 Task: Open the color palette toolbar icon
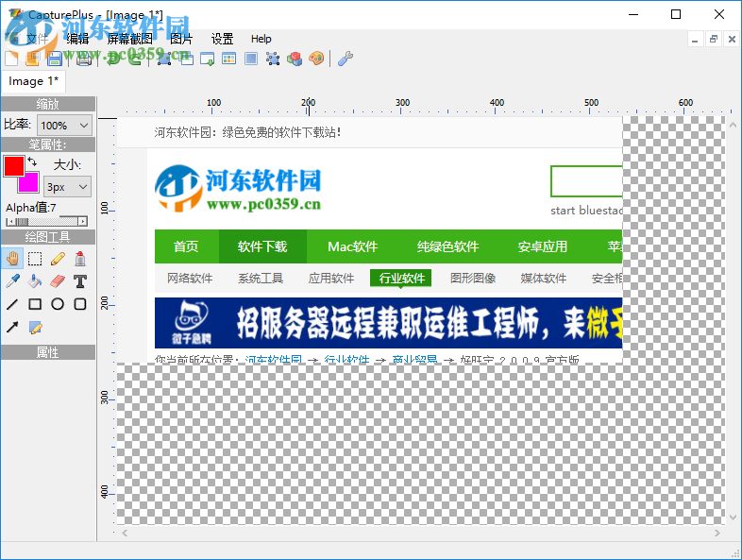(x=316, y=59)
